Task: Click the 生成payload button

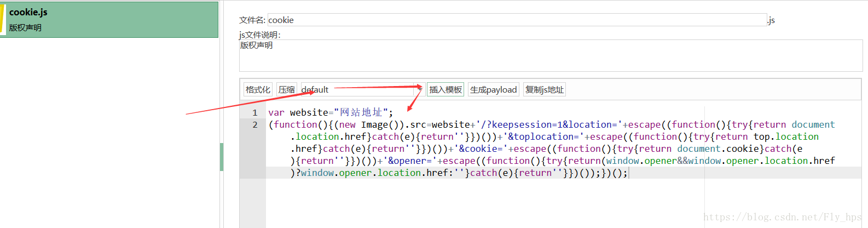Action: click(494, 89)
